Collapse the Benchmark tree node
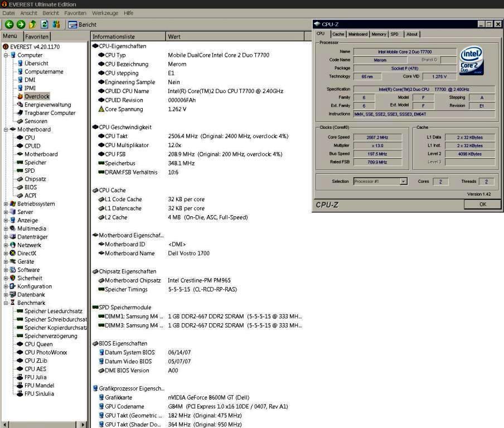The height and width of the screenshot is (428, 504). [x=6, y=303]
